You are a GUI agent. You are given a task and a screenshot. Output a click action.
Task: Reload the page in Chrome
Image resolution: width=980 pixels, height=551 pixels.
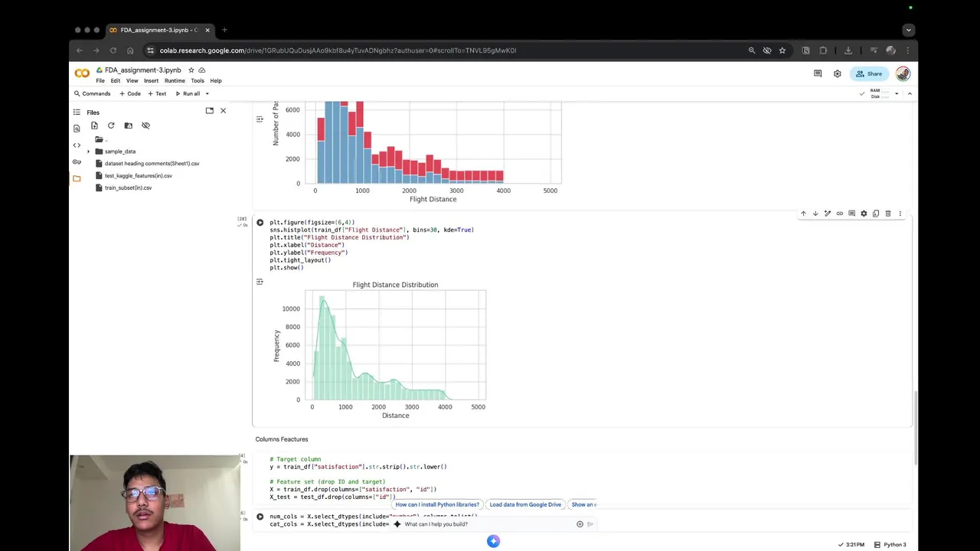click(x=113, y=51)
